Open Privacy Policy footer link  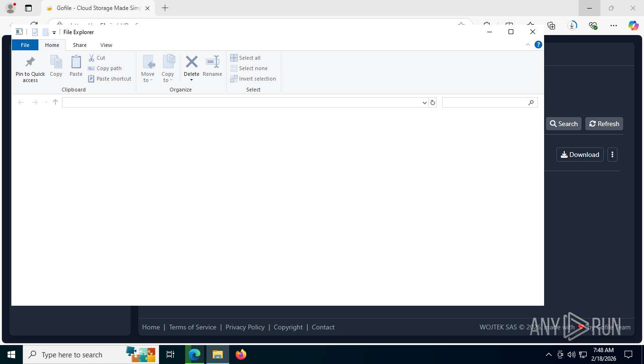click(x=245, y=327)
